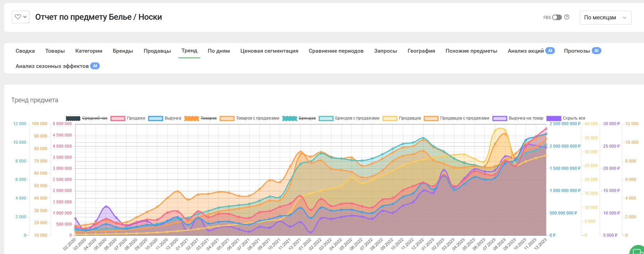The width and height of the screenshot is (644, 254).
Task: Click the blue Выручка color swatch
Action: point(156,118)
